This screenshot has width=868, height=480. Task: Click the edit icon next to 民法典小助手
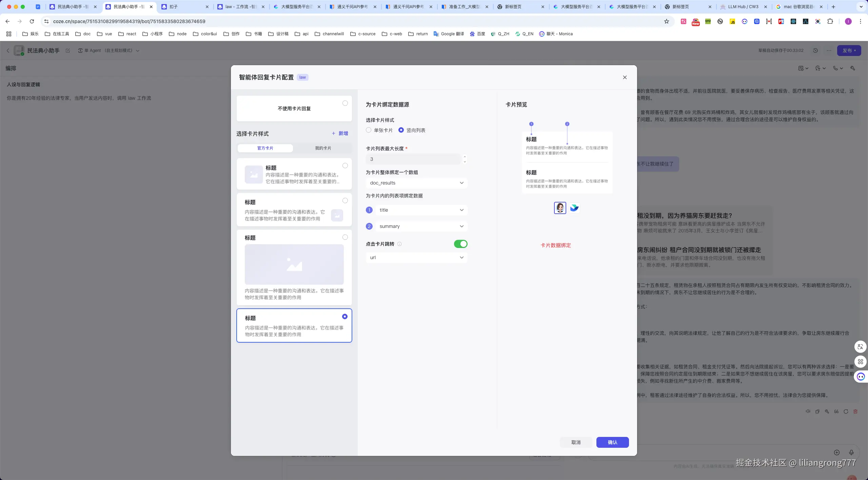pyautogui.click(x=68, y=51)
